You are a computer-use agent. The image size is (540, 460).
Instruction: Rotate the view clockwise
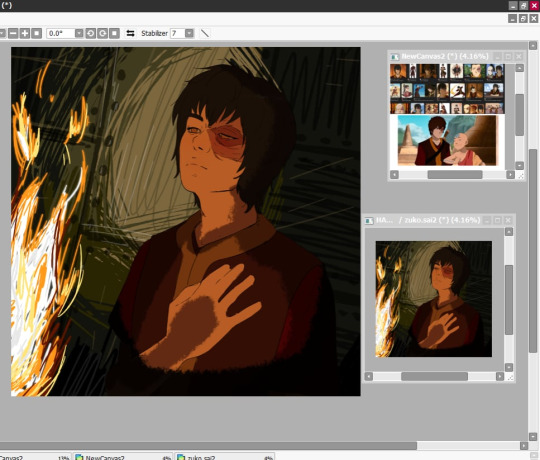coord(102,33)
